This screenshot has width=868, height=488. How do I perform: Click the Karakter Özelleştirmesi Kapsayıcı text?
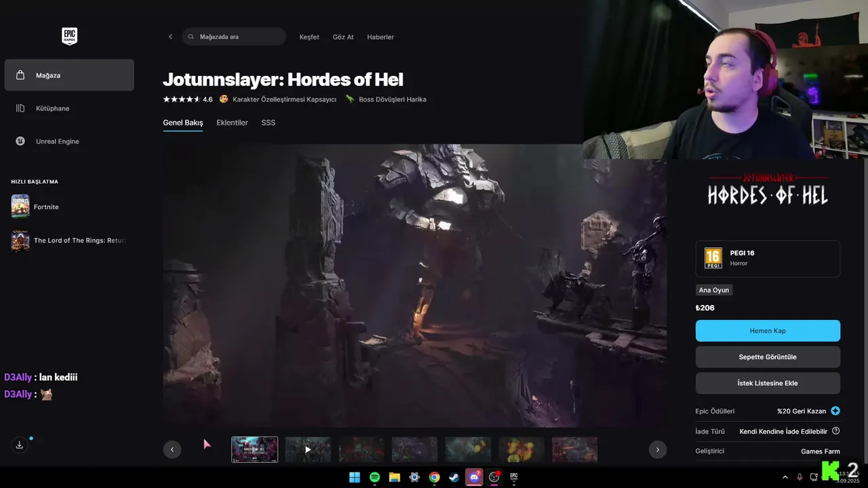point(285,99)
